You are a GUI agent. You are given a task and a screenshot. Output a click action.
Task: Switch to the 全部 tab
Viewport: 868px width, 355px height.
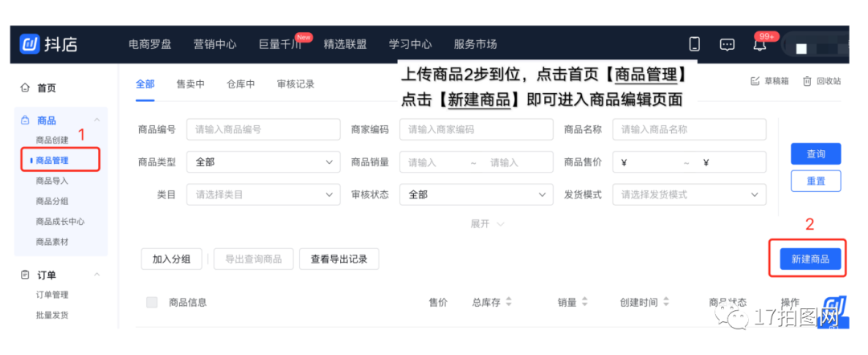pos(145,84)
